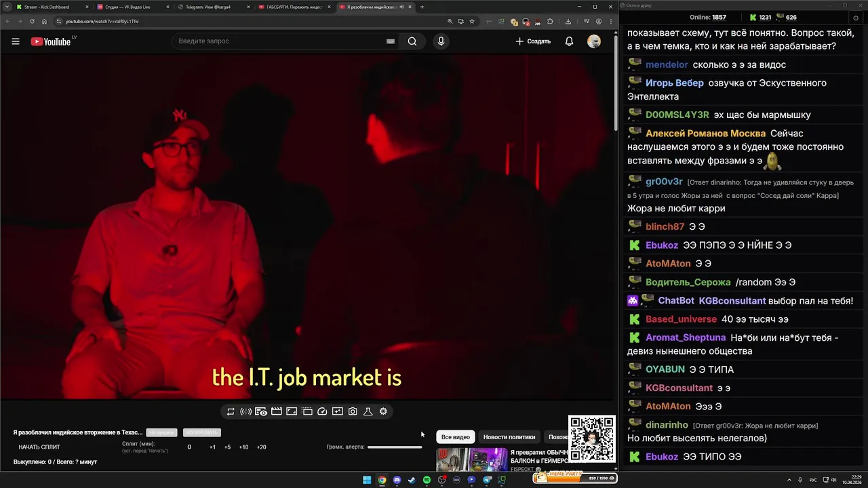Open ChatBot username in chat
Screen dimensions: 868x488
click(676, 301)
